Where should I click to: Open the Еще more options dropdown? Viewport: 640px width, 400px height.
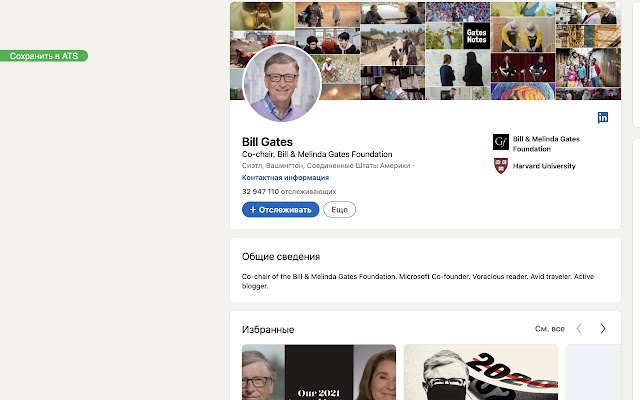point(339,209)
